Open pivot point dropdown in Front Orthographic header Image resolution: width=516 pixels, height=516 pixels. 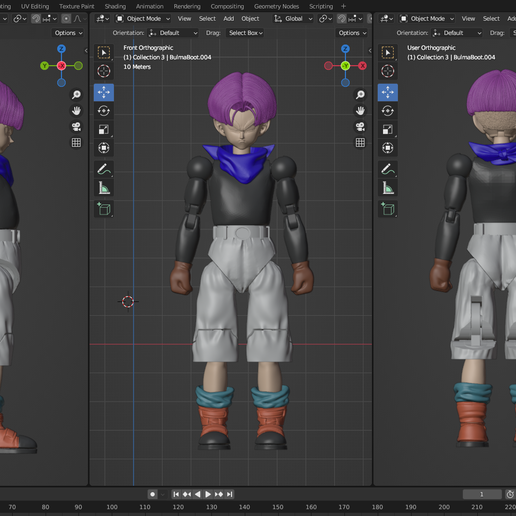[326, 19]
